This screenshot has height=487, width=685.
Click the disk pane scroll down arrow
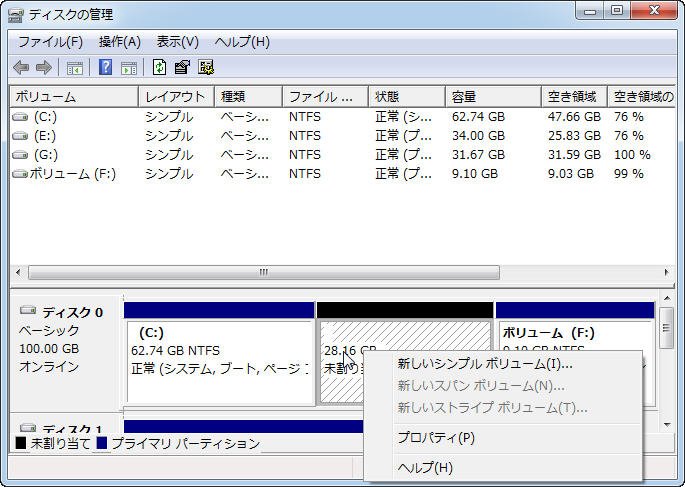(667, 425)
